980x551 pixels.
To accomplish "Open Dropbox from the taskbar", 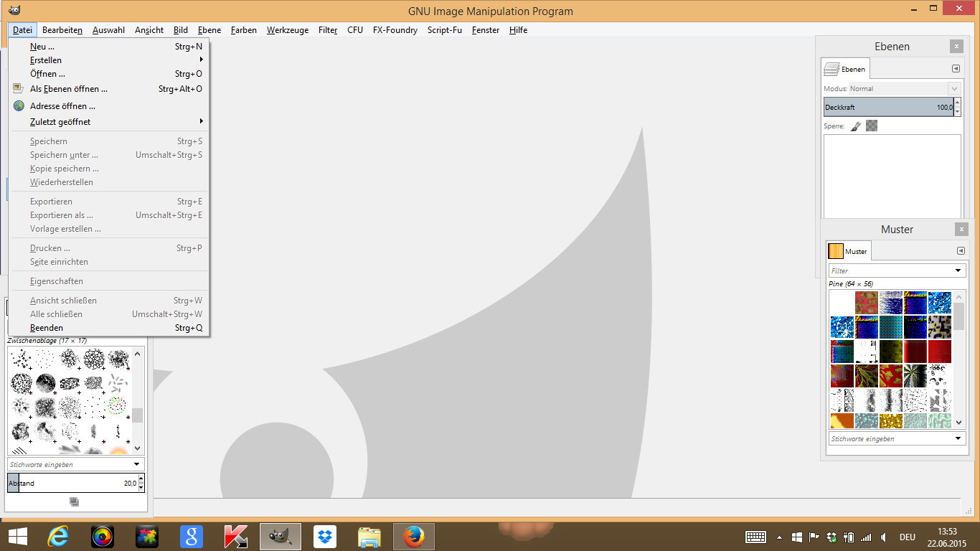I will coord(325,537).
